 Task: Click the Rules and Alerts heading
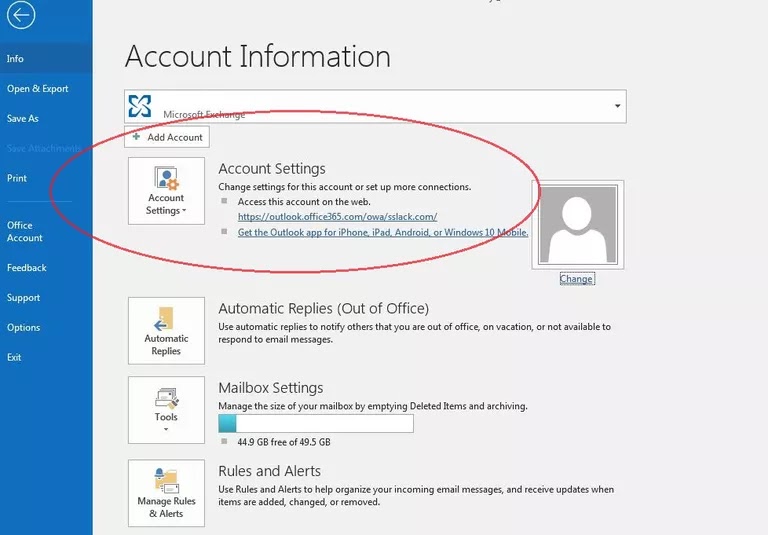(269, 471)
